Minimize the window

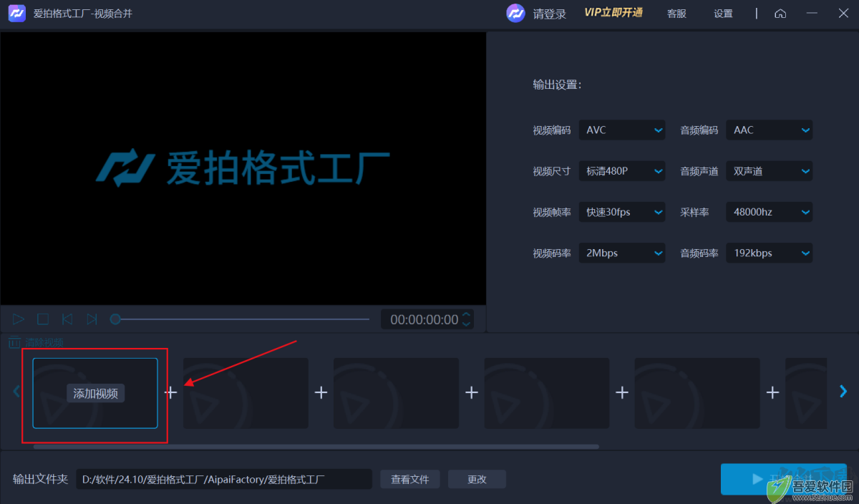812,14
